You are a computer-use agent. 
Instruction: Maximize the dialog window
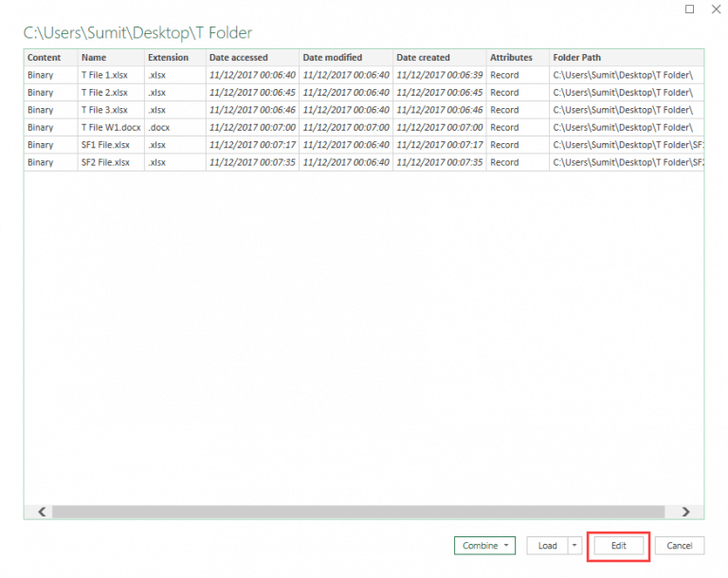point(689,9)
